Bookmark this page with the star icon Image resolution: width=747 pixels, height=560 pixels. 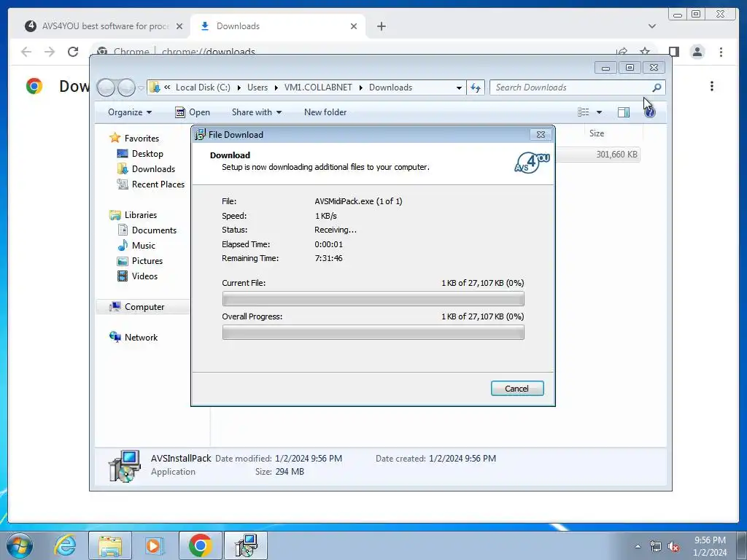pyautogui.click(x=645, y=52)
